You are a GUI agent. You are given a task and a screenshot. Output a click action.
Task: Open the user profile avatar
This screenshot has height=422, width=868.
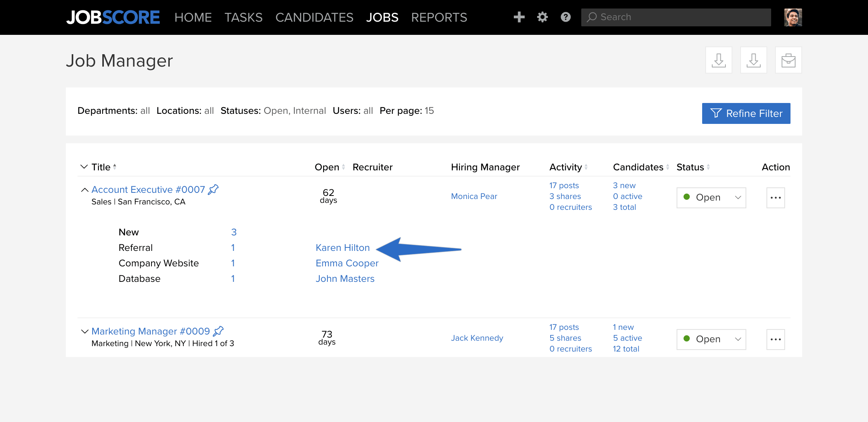(x=793, y=17)
